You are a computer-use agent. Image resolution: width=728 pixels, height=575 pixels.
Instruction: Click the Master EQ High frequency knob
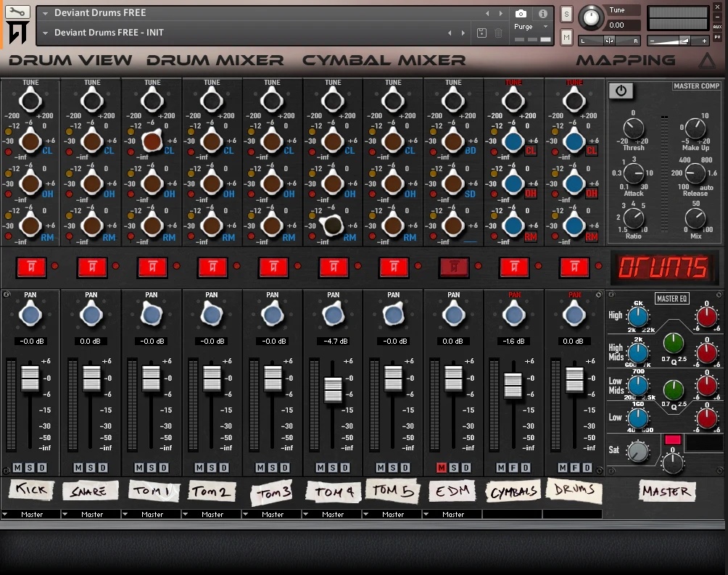[x=638, y=317]
